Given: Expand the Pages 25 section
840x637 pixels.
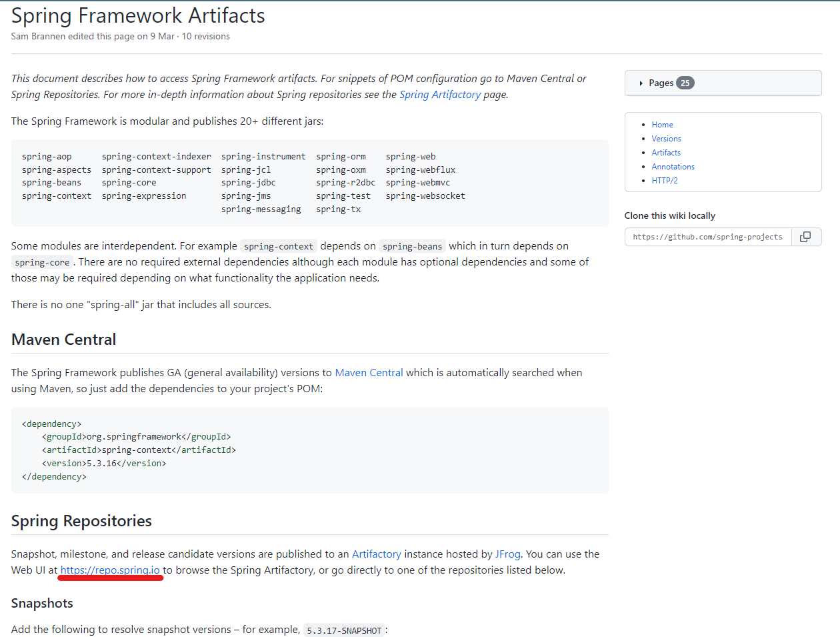Looking at the screenshot, I should [723, 83].
